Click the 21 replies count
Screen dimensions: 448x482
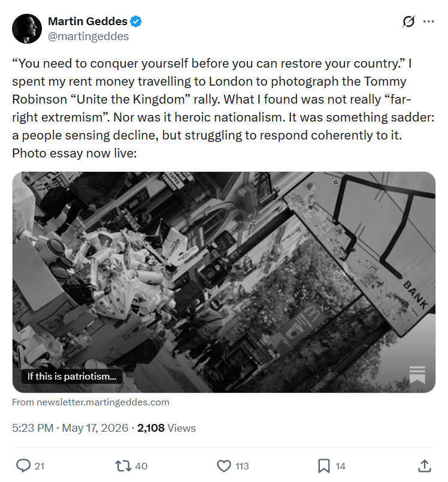coord(40,466)
